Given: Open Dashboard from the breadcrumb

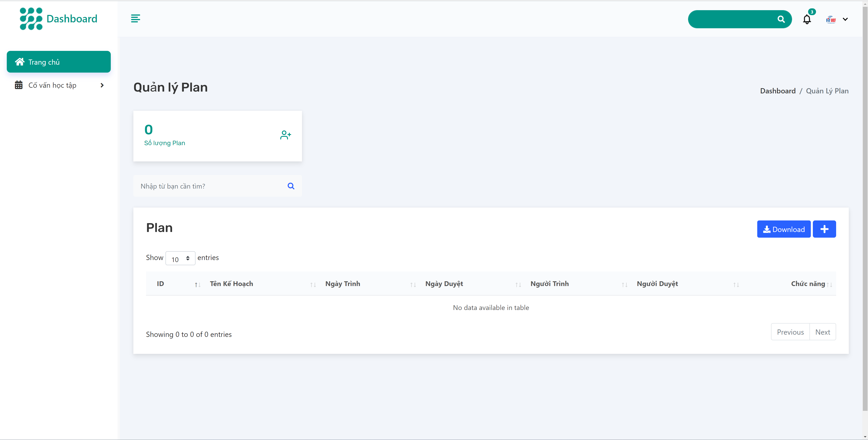Looking at the screenshot, I should (x=777, y=91).
